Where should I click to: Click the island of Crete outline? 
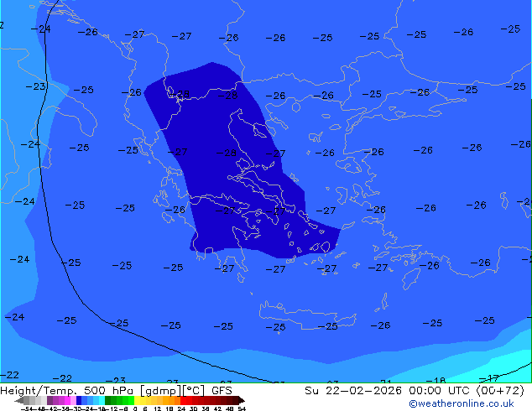click(x=307, y=315)
